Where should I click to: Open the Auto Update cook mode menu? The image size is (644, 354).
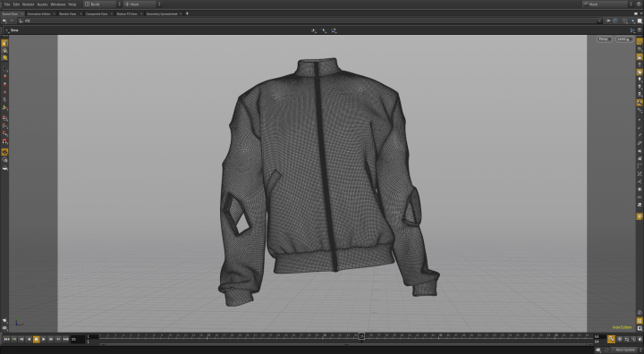625,350
